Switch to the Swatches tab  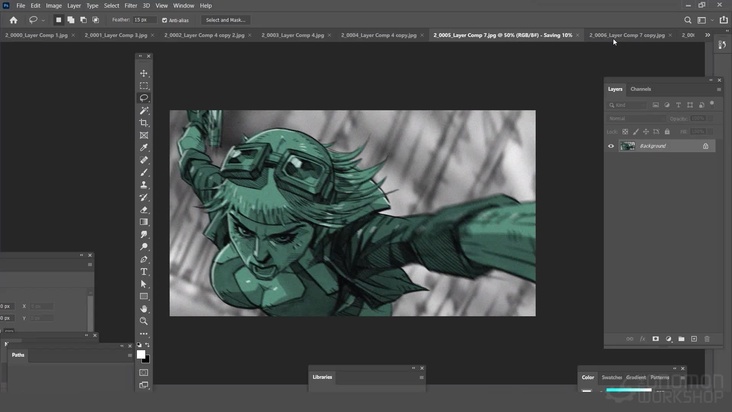pyautogui.click(x=612, y=377)
